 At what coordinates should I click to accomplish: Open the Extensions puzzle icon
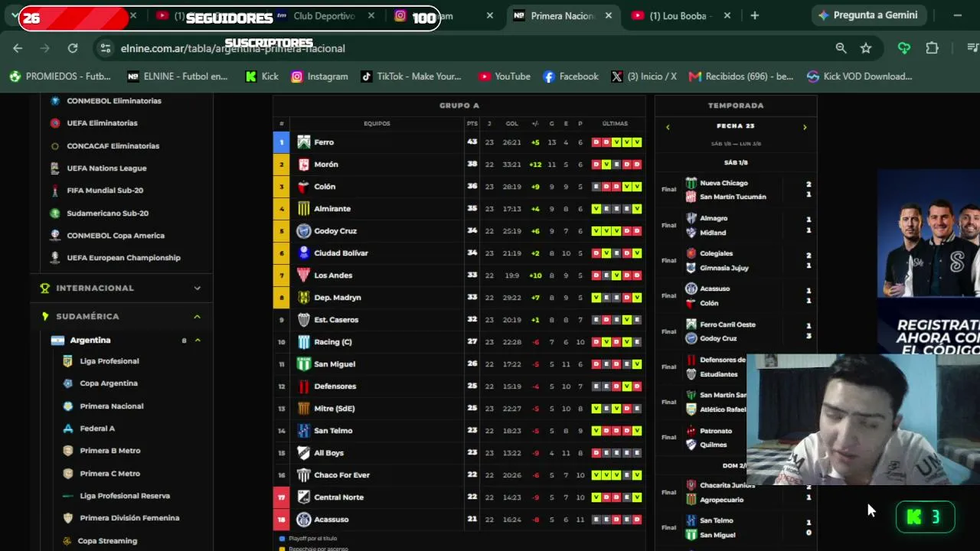(x=932, y=48)
